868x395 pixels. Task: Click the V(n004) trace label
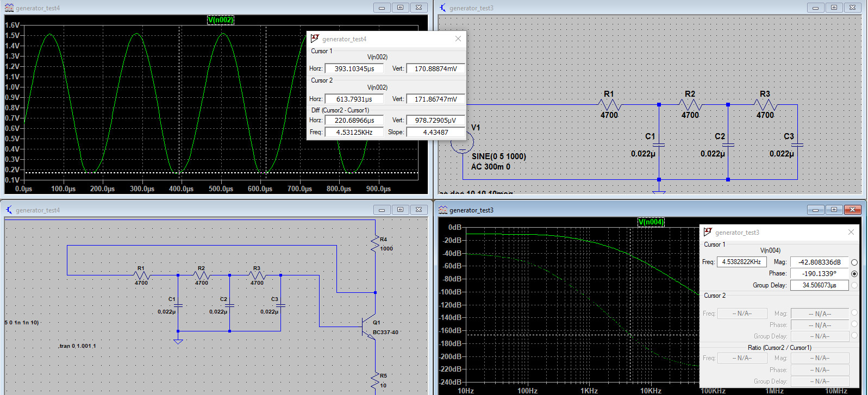click(x=651, y=222)
